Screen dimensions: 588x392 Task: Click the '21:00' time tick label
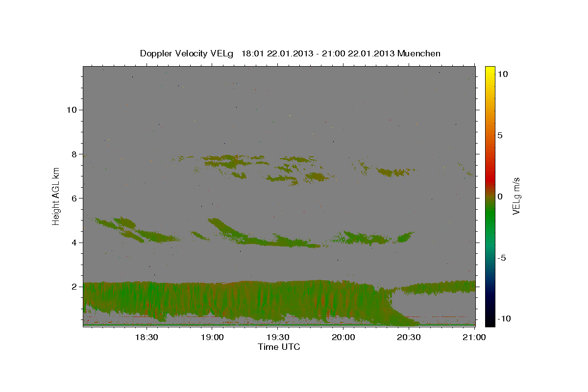474,338
